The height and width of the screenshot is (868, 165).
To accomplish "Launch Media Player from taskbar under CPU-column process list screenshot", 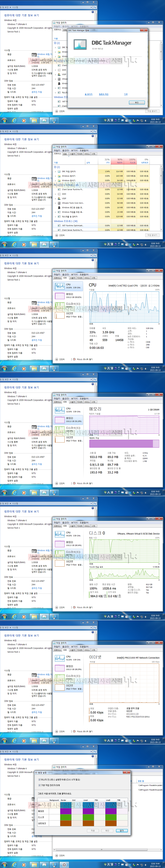I will coord(24,244).
